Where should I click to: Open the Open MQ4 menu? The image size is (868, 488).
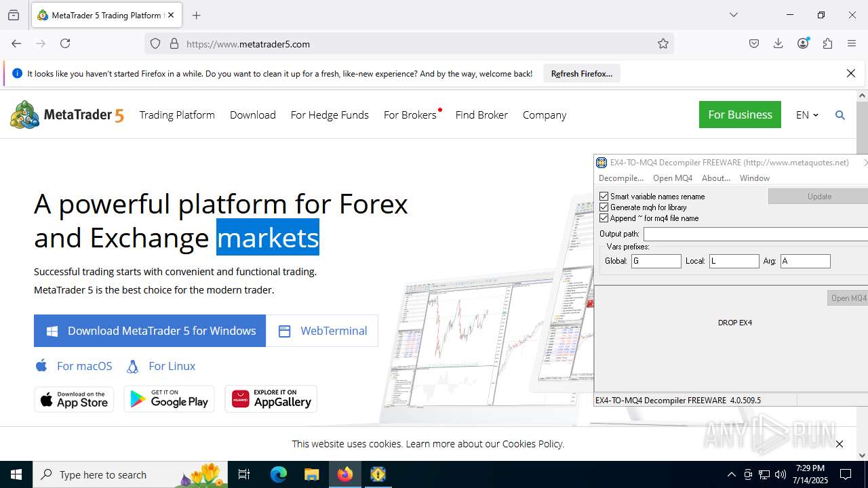(x=673, y=178)
